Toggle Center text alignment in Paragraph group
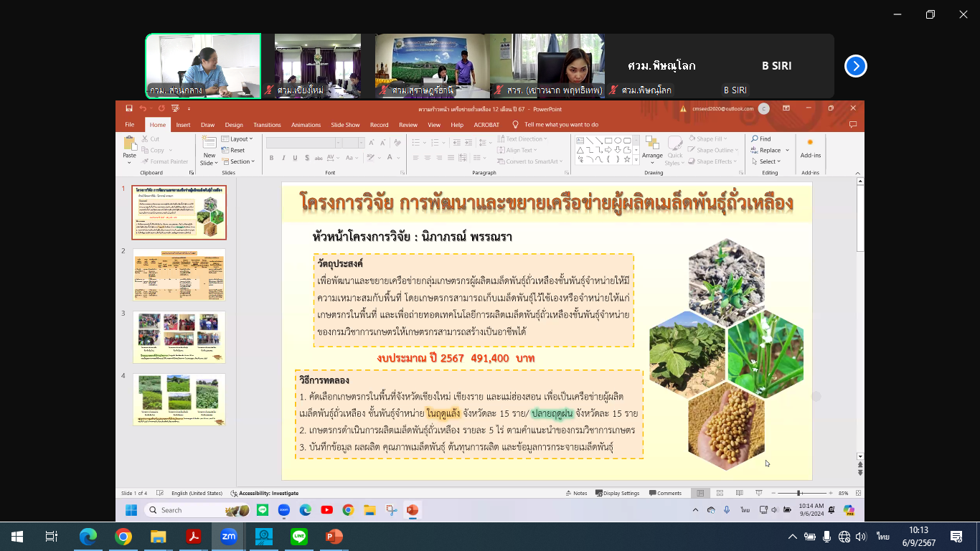This screenshot has height=551, width=980. point(427,158)
